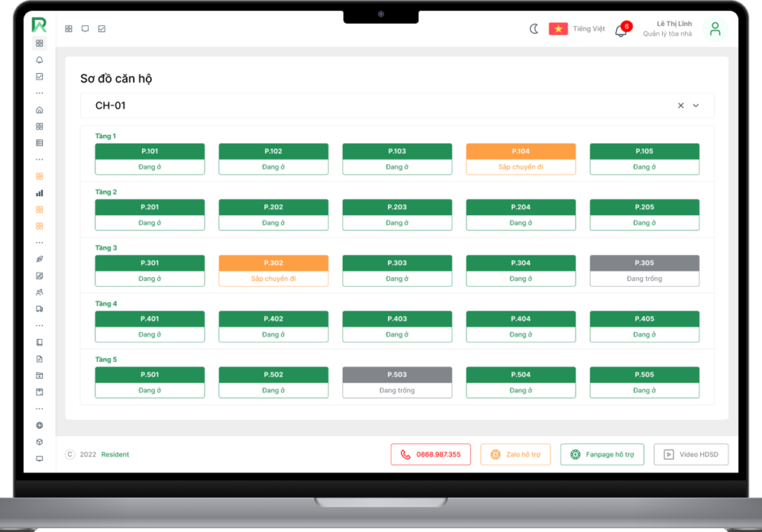
Task: Click the user profile avatar icon
Action: [714, 29]
